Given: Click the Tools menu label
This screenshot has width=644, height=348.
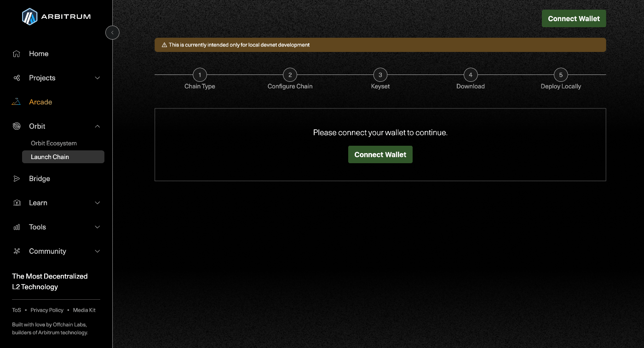Looking at the screenshot, I should [37, 227].
